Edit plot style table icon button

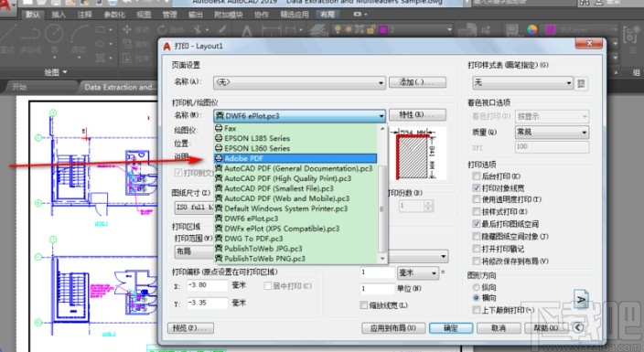581,83
